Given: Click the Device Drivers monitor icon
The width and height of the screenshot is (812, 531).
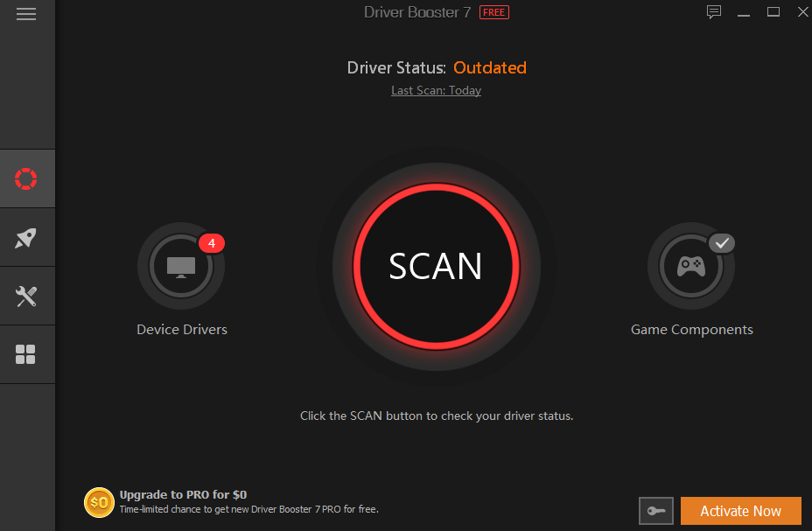Looking at the screenshot, I should 181,266.
